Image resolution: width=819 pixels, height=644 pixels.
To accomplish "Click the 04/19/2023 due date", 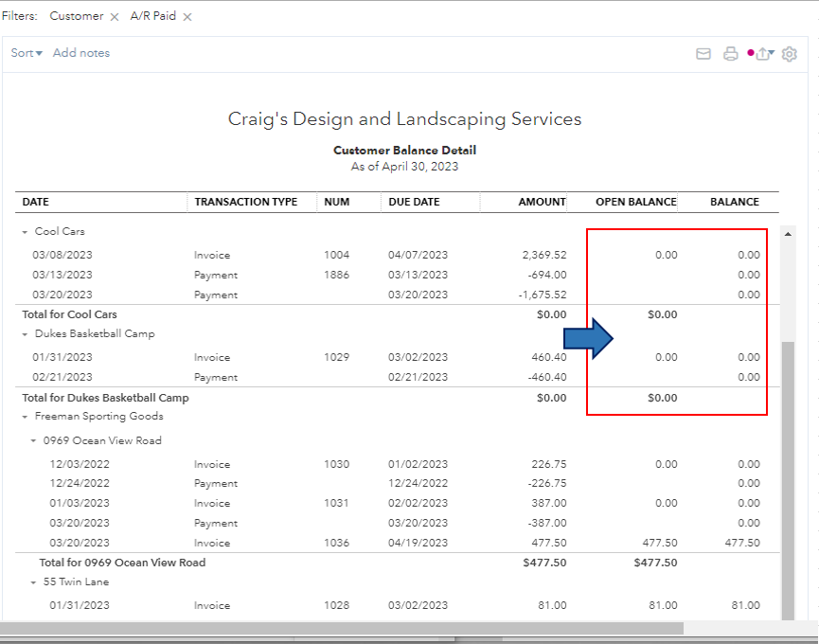I will click(418, 543).
